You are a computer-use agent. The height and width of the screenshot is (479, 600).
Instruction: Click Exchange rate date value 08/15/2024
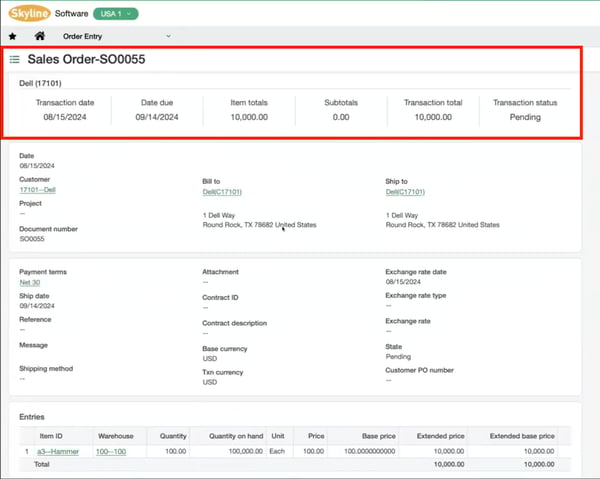(403, 282)
